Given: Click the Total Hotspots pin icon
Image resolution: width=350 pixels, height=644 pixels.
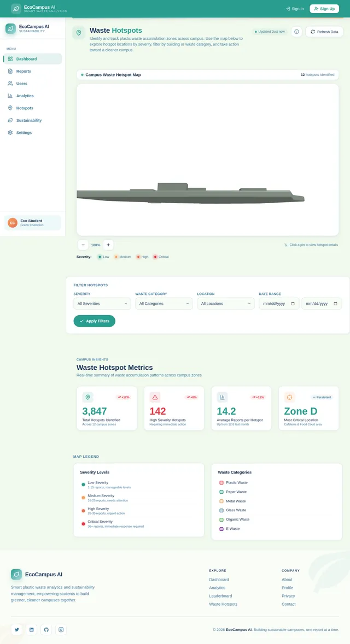Looking at the screenshot, I should [x=87, y=397].
